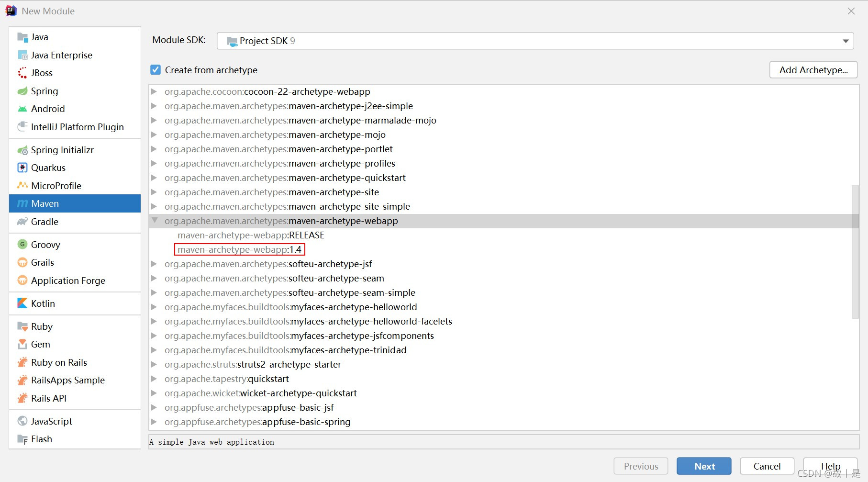Choose the JBoss red dots icon
868x482 pixels.
click(x=22, y=73)
